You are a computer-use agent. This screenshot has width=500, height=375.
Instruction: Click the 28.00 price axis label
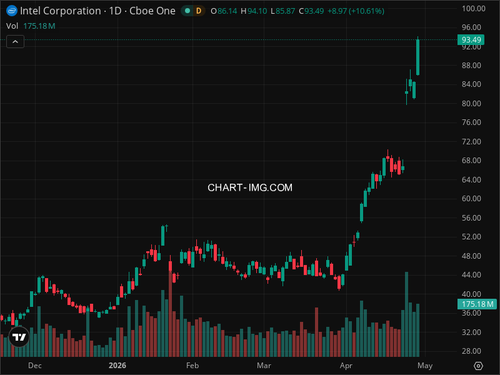click(471, 351)
